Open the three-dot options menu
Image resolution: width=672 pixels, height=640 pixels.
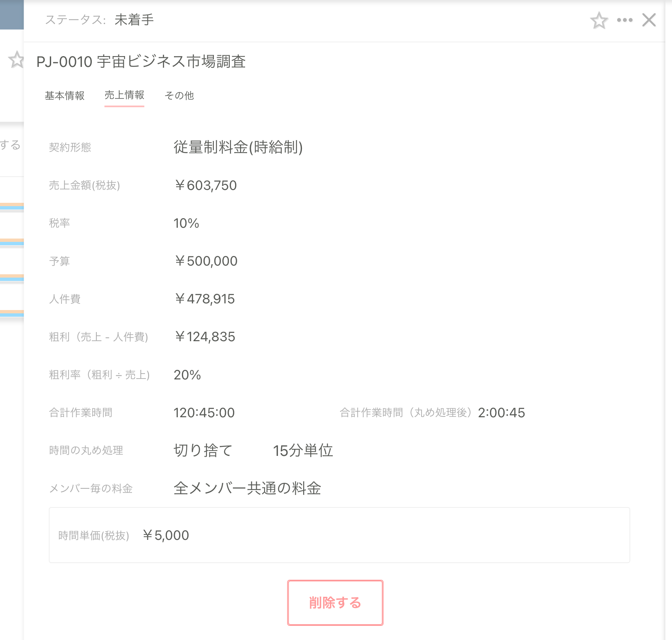coord(625,20)
